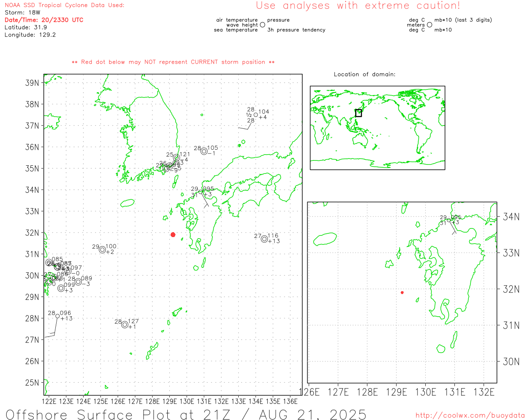Select main-map station marker 095 near 34N
The image size is (525, 420).
[x=201, y=192]
